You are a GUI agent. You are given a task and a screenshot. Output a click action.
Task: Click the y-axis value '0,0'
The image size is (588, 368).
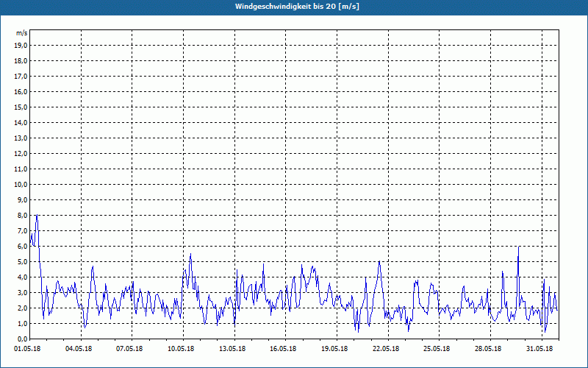pyautogui.click(x=22, y=339)
